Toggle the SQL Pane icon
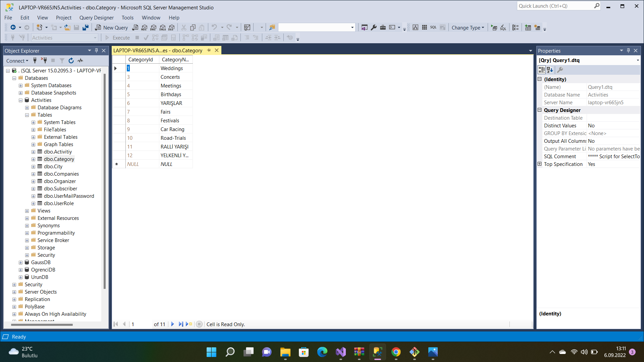The image size is (644, 362). (x=433, y=27)
